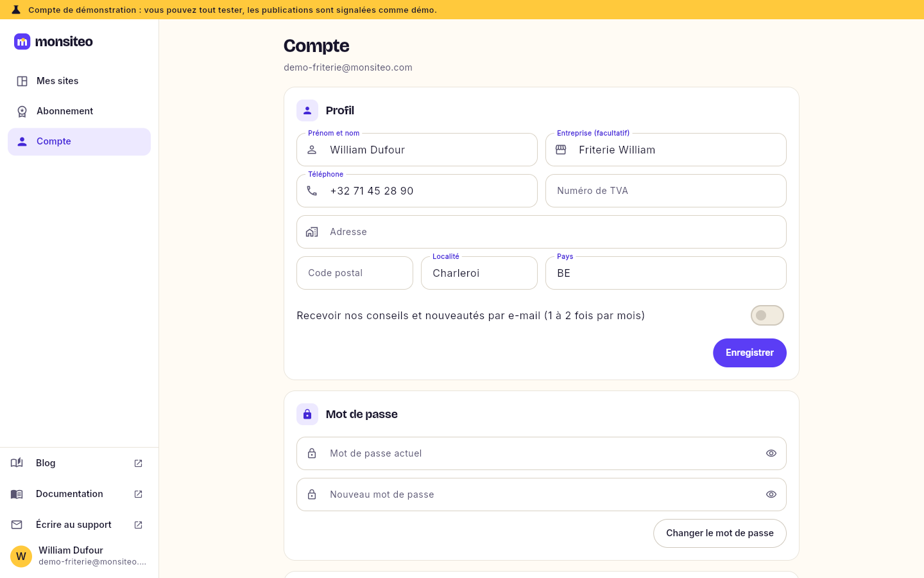Click the house icon in Adresse field
Viewport: 924px width, 578px height.
click(312, 232)
